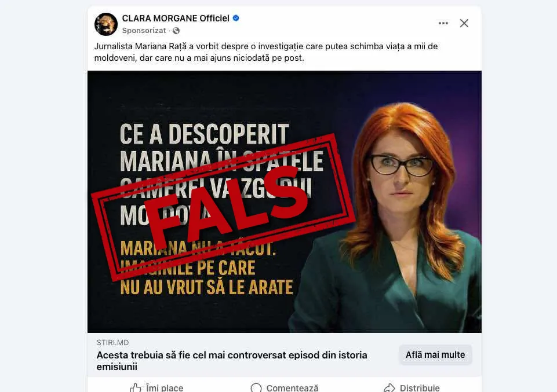The width and height of the screenshot is (557, 392).
Task: Click the share arrow icon
Action: [389, 387]
